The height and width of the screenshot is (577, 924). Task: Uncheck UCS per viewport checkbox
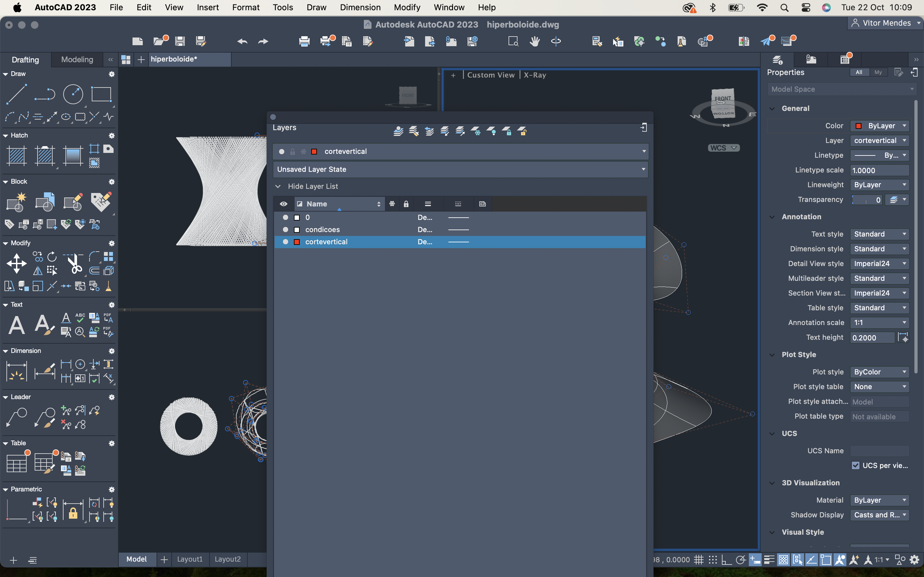tap(856, 465)
